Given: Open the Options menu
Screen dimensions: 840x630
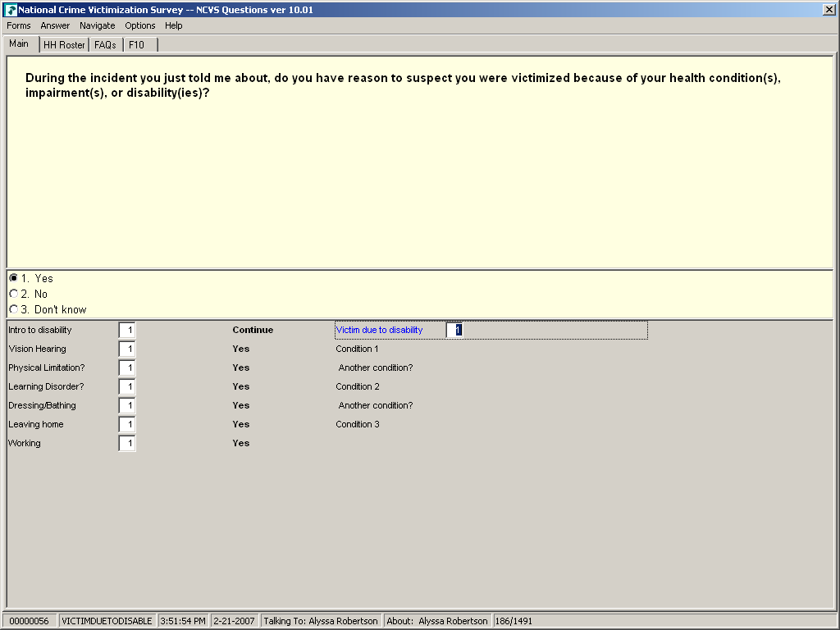Looking at the screenshot, I should (140, 25).
